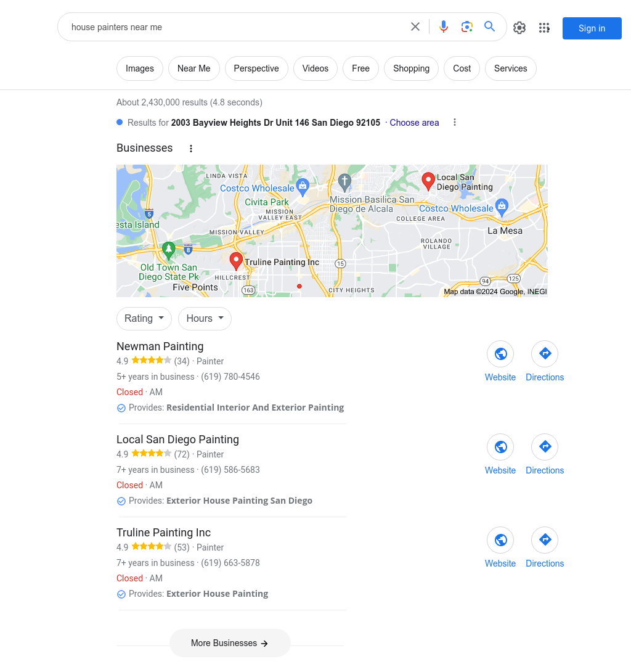Open the Google apps grid icon
631x672 pixels.
pos(544,28)
